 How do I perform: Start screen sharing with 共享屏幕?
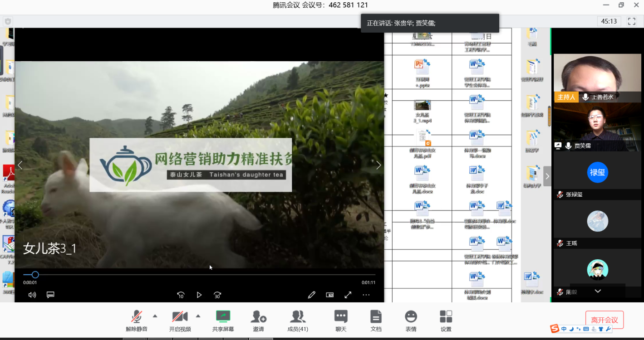coord(223,320)
